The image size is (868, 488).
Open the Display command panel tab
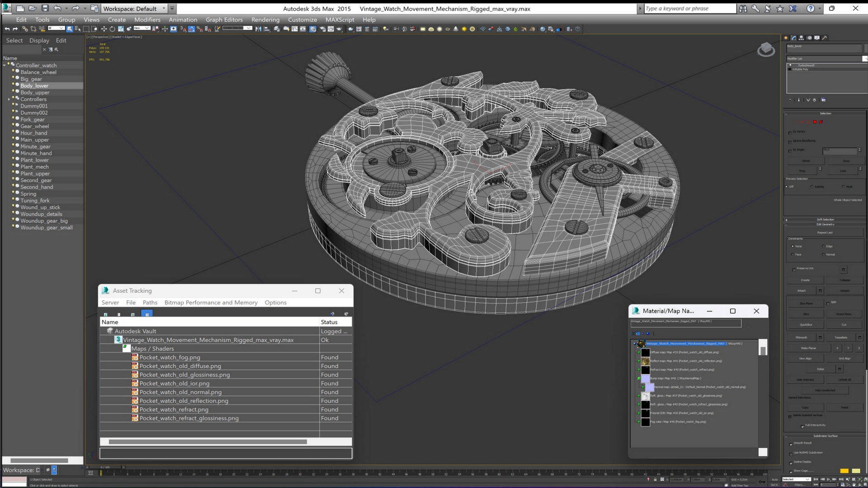click(817, 38)
